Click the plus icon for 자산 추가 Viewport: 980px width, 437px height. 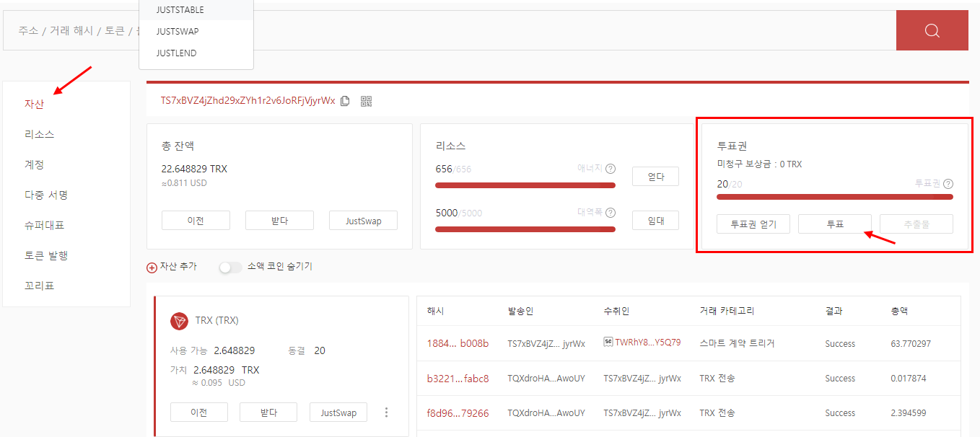(152, 267)
